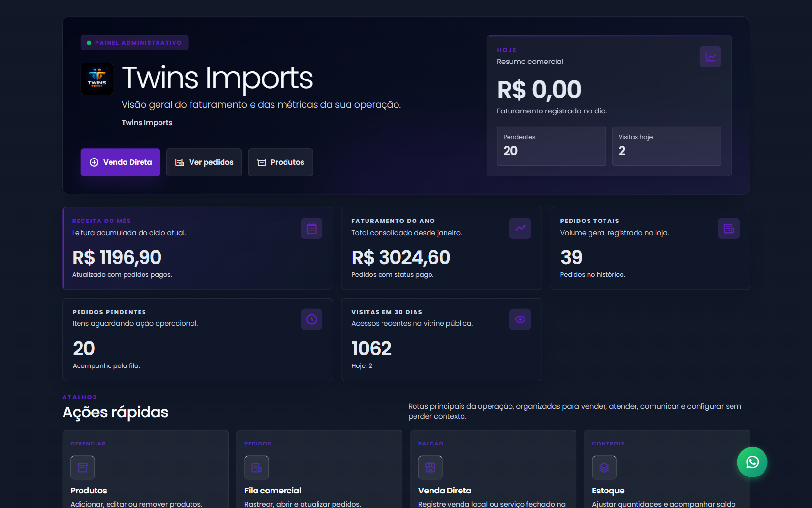
Task: Click the 'ATALHOS' section label
Action: pyautogui.click(x=80, y=397)
